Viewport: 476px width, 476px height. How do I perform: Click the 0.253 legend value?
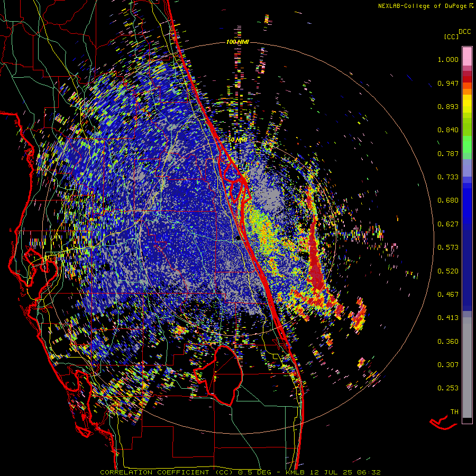(x=448, y=388)
